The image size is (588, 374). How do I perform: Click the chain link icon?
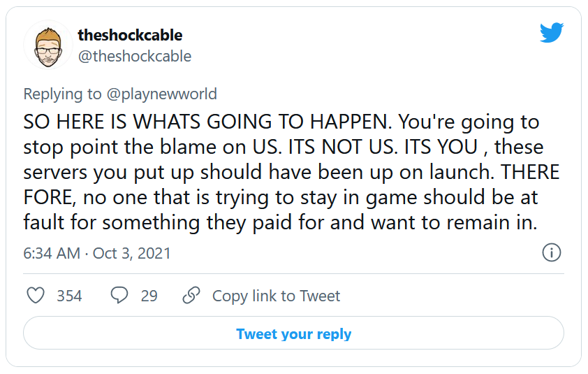191,296
